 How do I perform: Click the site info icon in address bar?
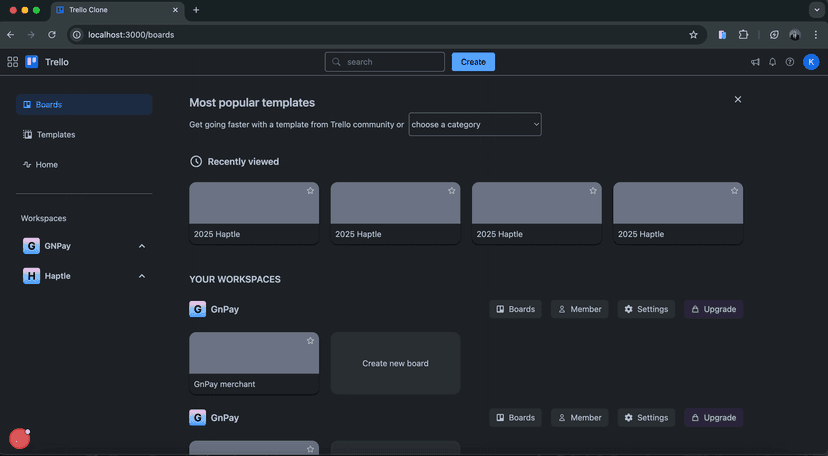77,35
